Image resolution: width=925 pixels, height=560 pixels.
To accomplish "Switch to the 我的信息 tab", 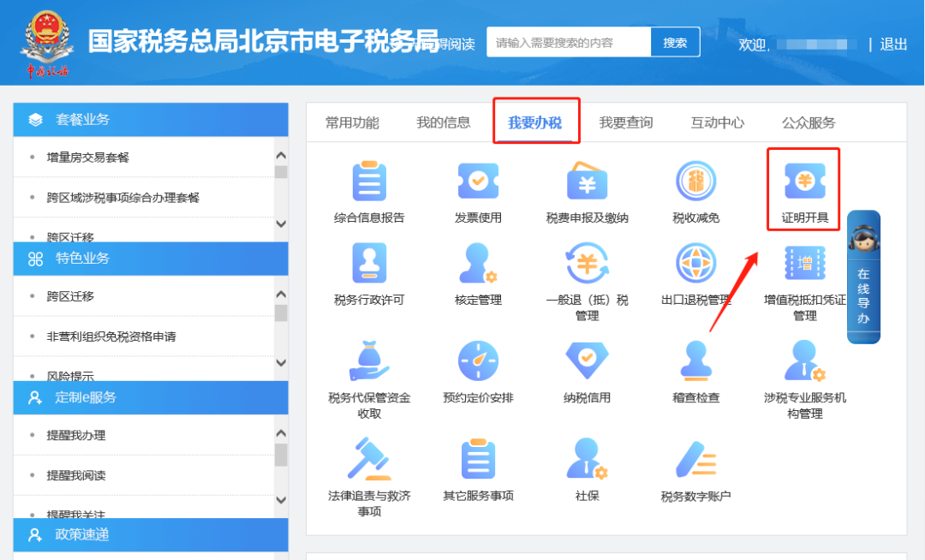I will (x=444, y=122).
